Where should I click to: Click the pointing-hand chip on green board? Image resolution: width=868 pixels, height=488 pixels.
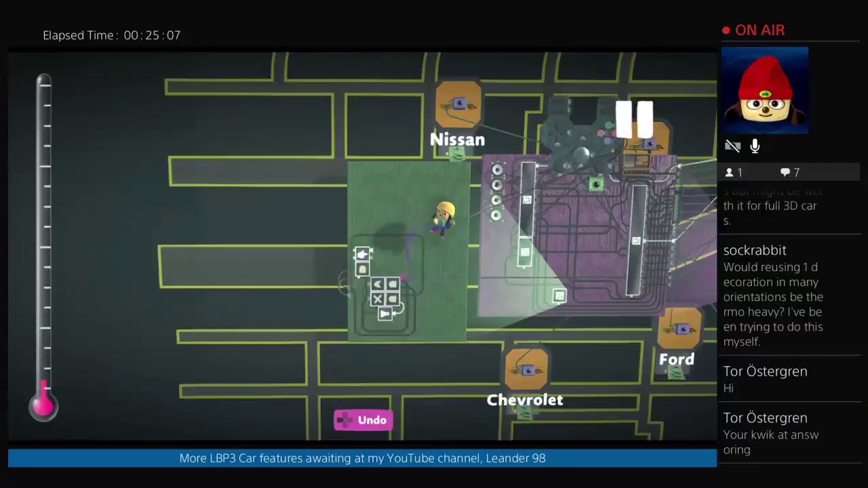point(363,254)
